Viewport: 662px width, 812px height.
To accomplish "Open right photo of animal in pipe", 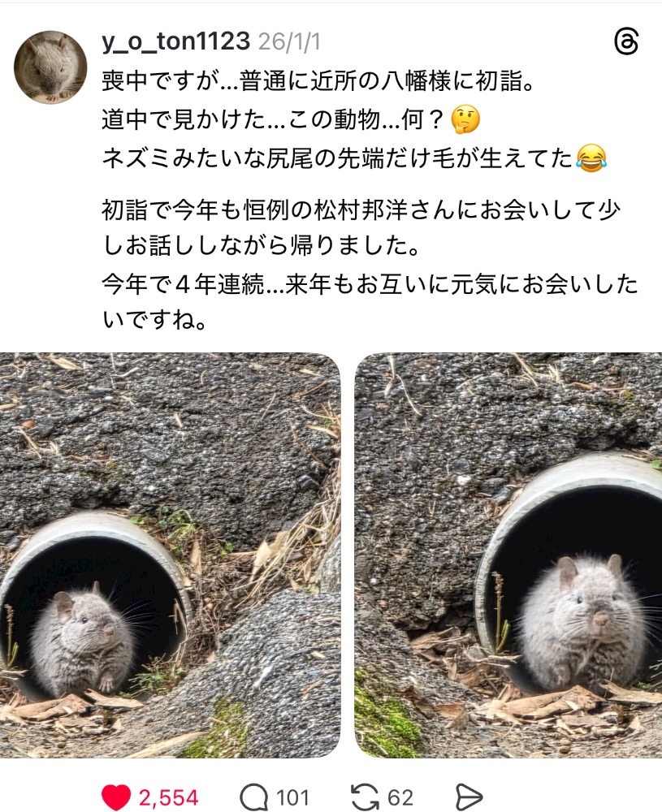I will [508, 555].
